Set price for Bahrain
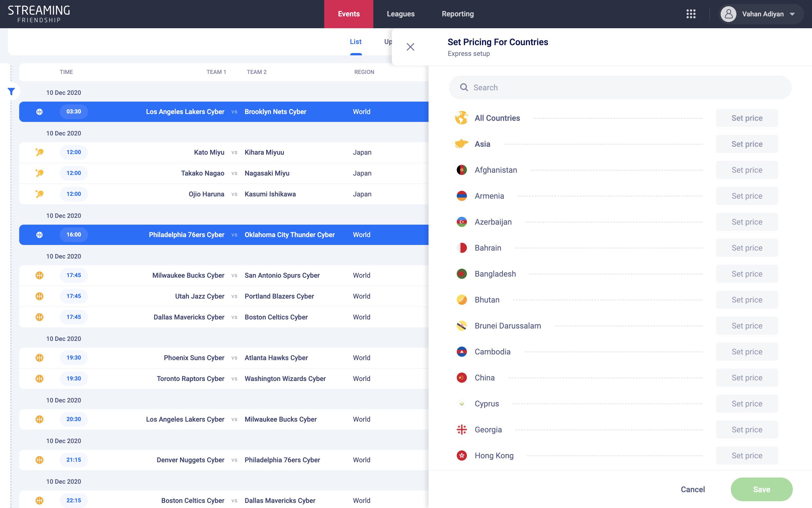 [747, 248]
